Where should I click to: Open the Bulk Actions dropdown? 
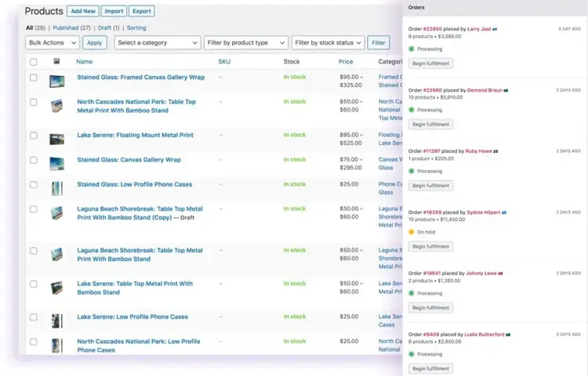tap(53, 43)
